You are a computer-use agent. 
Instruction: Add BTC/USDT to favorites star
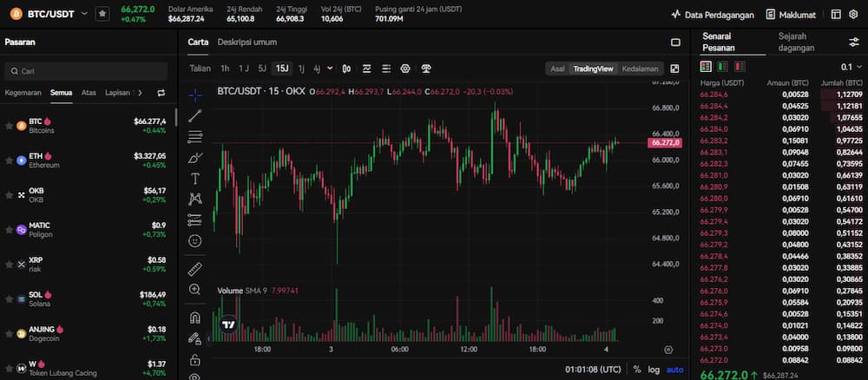pyautogui.click(x=102, y=14)
